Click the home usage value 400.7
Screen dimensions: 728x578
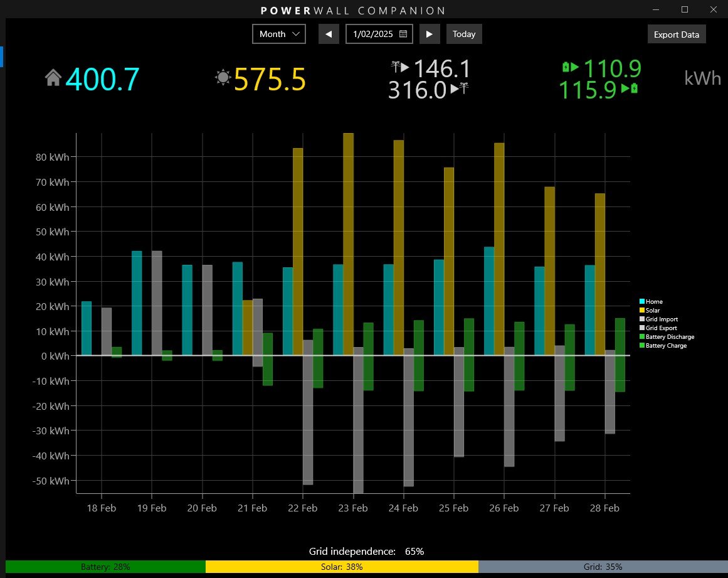coord(103,79)
